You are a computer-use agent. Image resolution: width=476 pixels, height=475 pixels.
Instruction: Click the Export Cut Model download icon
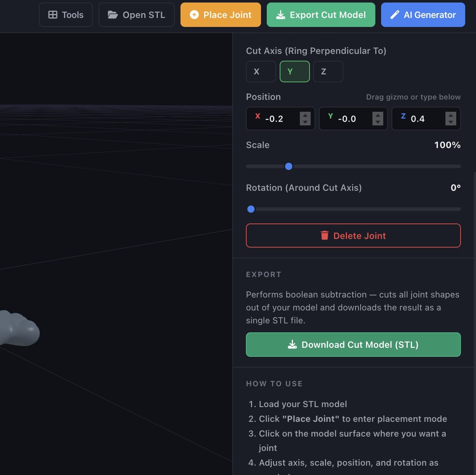point(280,15)
